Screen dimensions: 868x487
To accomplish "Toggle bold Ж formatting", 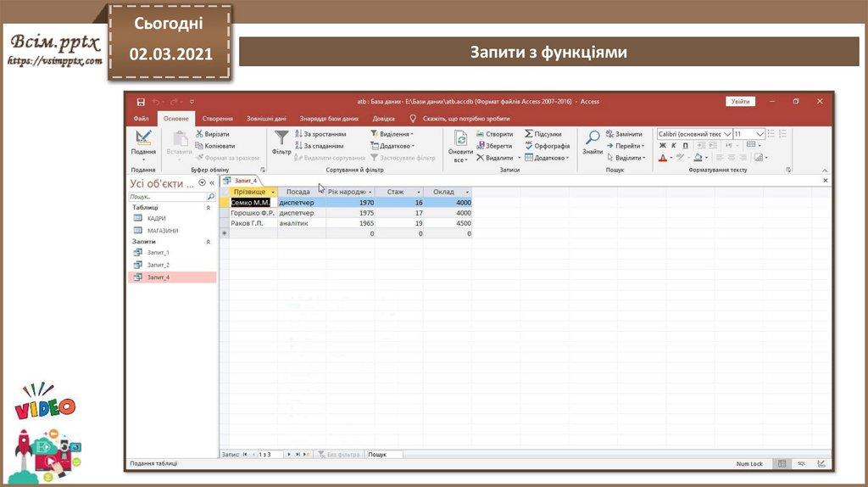I will 663,146.
